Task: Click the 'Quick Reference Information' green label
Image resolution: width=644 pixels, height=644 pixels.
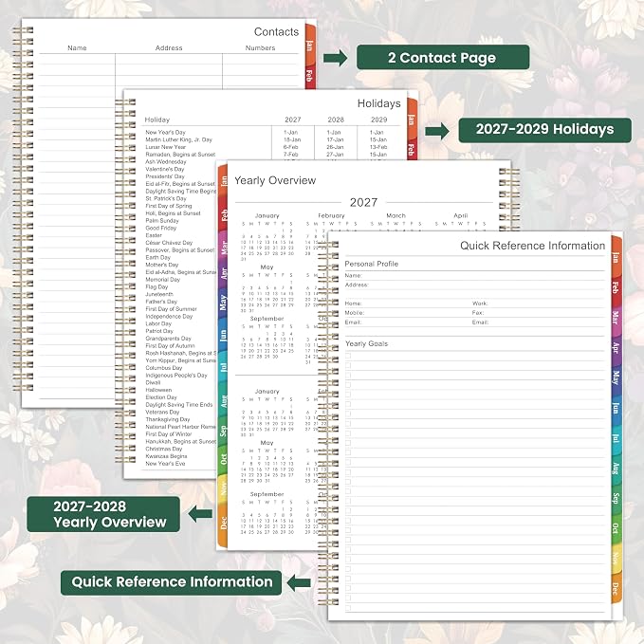Action: pyautogui.click(x=172, y=582)
